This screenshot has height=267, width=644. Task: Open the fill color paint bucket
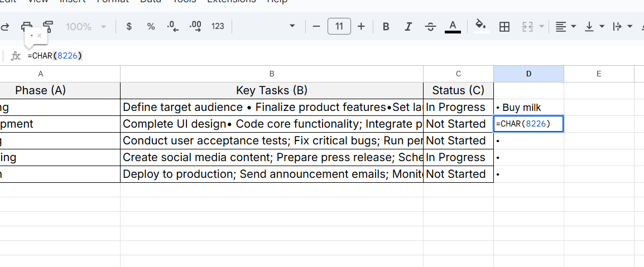tap(480, 26)
